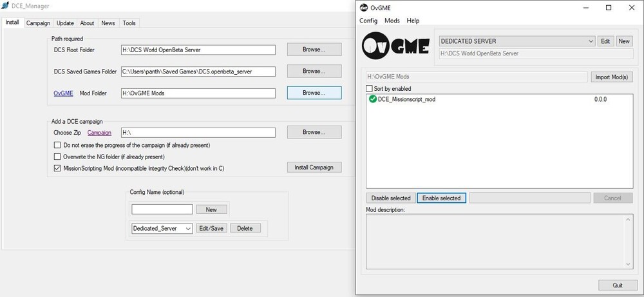Click the Import Mod(s) button
This screenshot has height=297, width=644.
(612, 77)
